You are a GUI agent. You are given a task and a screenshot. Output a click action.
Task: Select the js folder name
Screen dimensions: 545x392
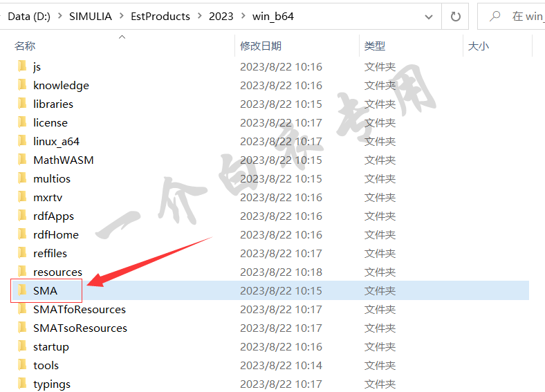(x=37, y=67)
